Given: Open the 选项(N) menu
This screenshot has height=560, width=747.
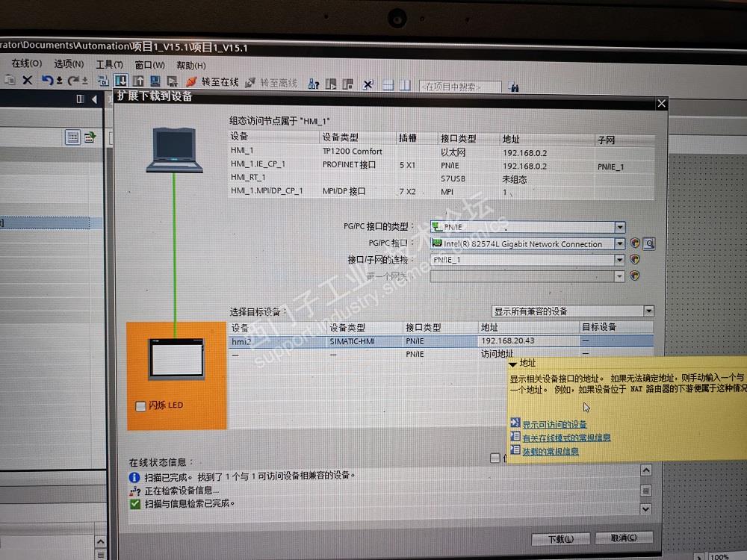Looking at the screenshot, I should click(x=69, y=63).
